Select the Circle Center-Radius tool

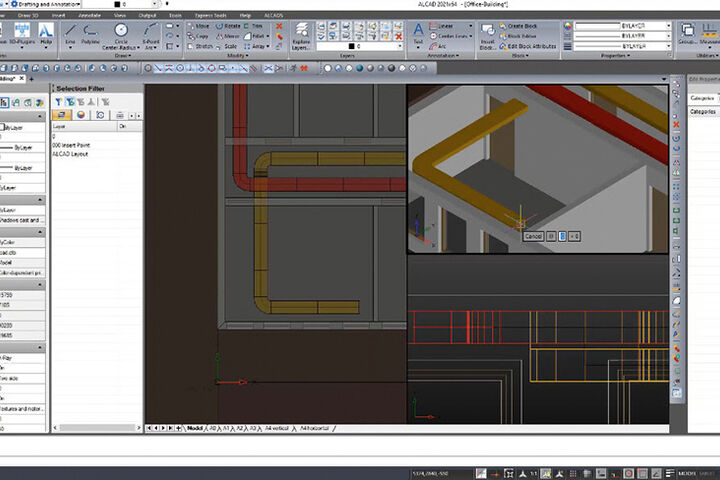121,36
